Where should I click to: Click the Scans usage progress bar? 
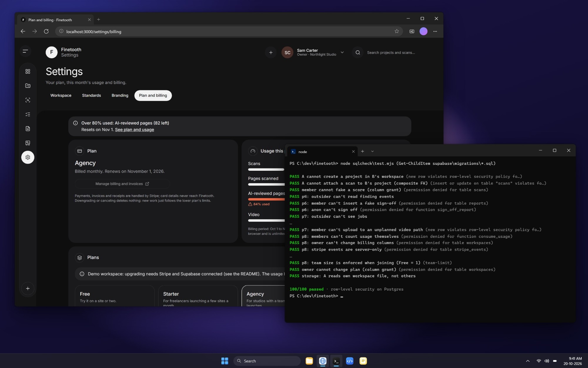point(266,170)
